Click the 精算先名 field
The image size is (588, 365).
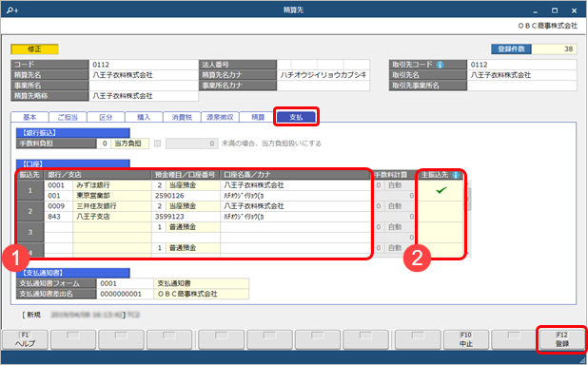144,75
